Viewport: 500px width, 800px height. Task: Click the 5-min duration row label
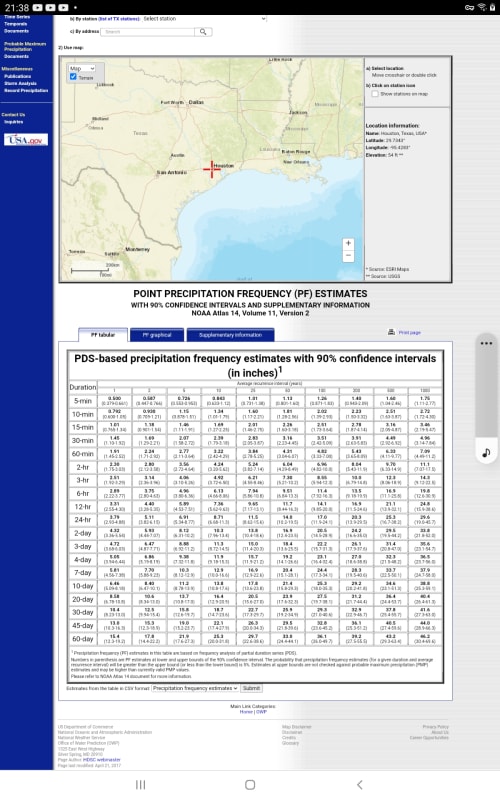[83, 401]
